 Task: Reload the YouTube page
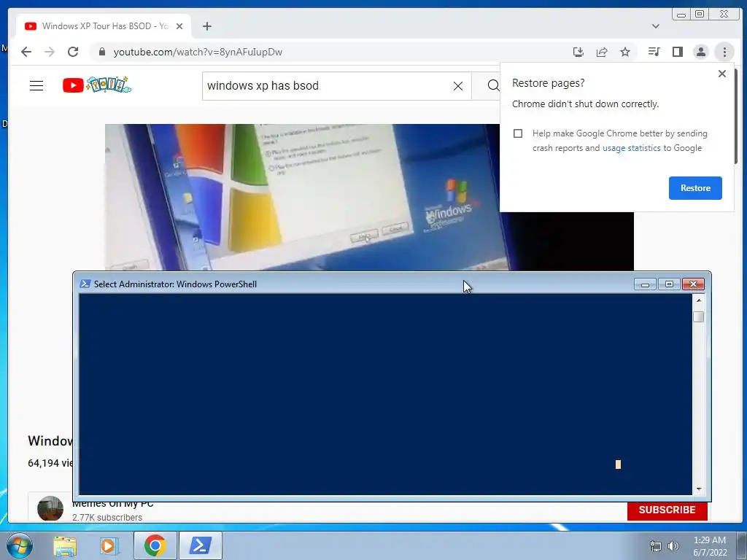pyautogui.click(x=73, y=52)
